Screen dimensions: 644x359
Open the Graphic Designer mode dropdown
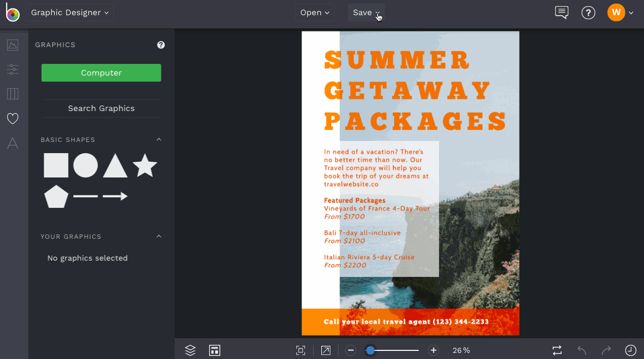point(70,13)
